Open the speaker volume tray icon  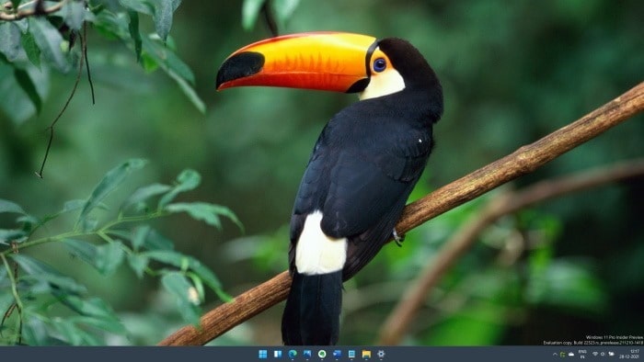[603, 354]
